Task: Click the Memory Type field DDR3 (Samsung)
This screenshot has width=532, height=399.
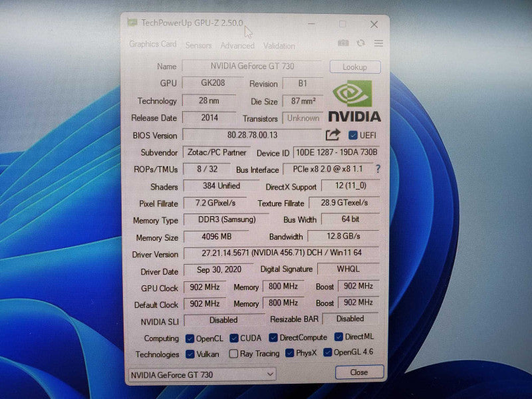Action: point(226,219)
